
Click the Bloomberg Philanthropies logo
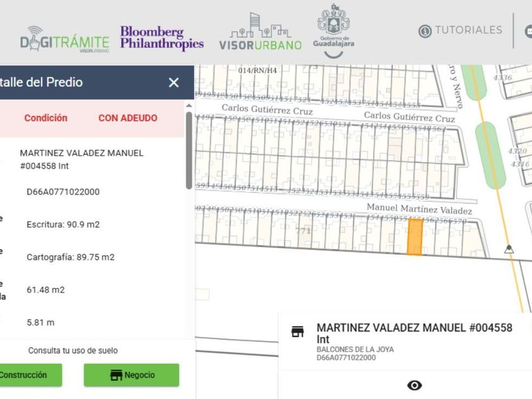[162, 38]
